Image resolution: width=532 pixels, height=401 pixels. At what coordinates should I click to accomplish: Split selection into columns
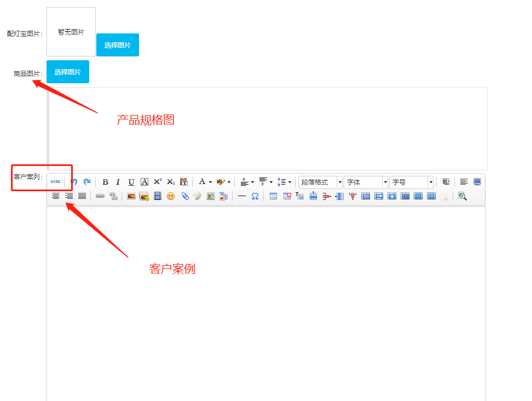pos(431,196)
